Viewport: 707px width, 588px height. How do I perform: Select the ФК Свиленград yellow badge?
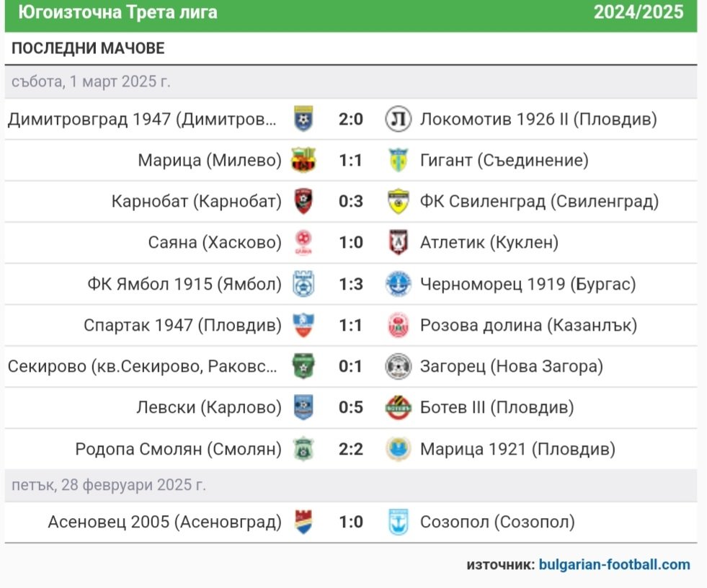tap(398, 201)
